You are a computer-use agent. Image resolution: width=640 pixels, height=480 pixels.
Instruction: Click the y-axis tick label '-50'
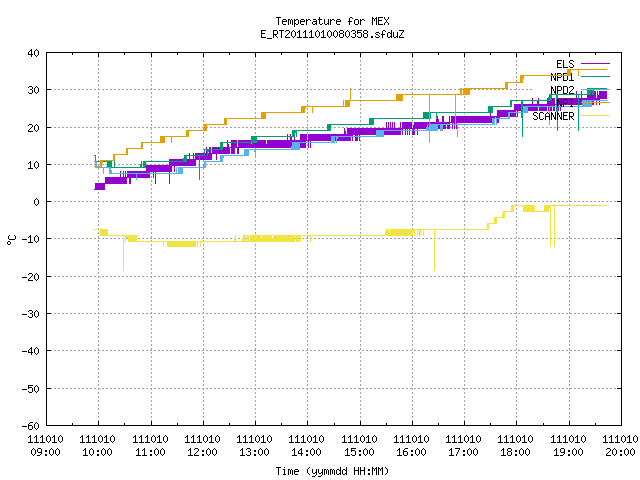click(x=31, y=389)
